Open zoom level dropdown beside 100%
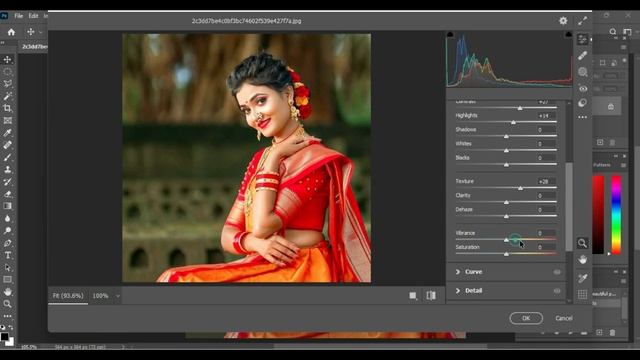This screenshot has height=360, width=640. click(x=118, y=296)
